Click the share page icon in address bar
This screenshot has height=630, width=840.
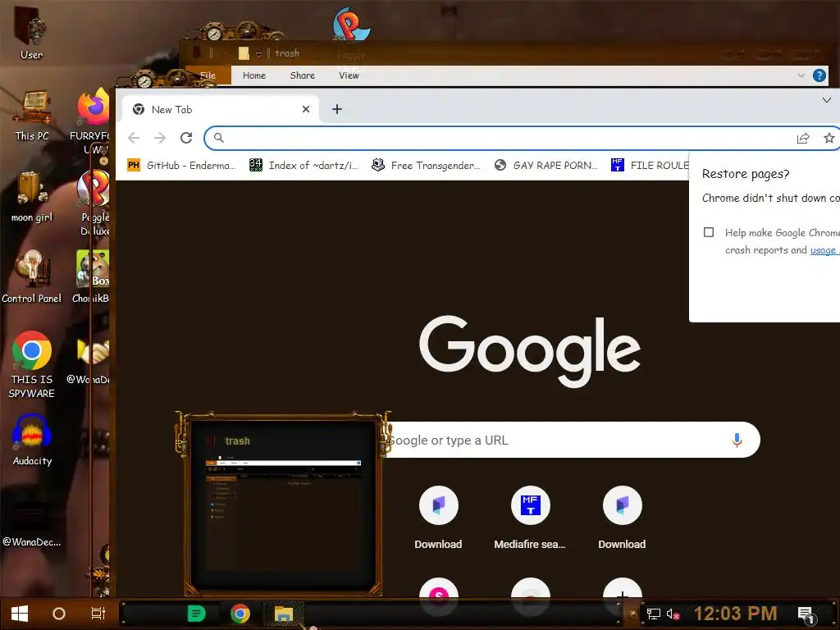[802, 138]
